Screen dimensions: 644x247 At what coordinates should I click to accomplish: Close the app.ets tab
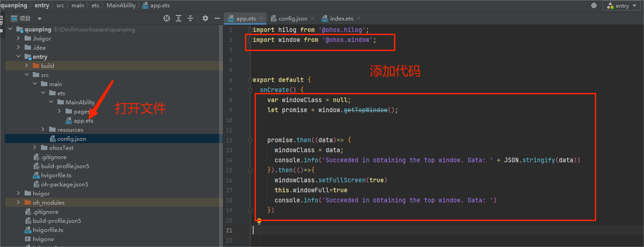(261, 18)
